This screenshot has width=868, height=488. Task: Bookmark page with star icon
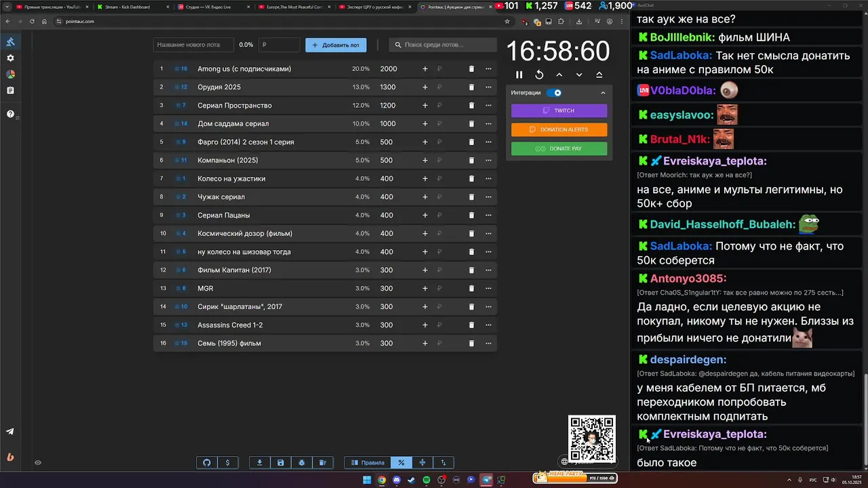coord(507,22)
